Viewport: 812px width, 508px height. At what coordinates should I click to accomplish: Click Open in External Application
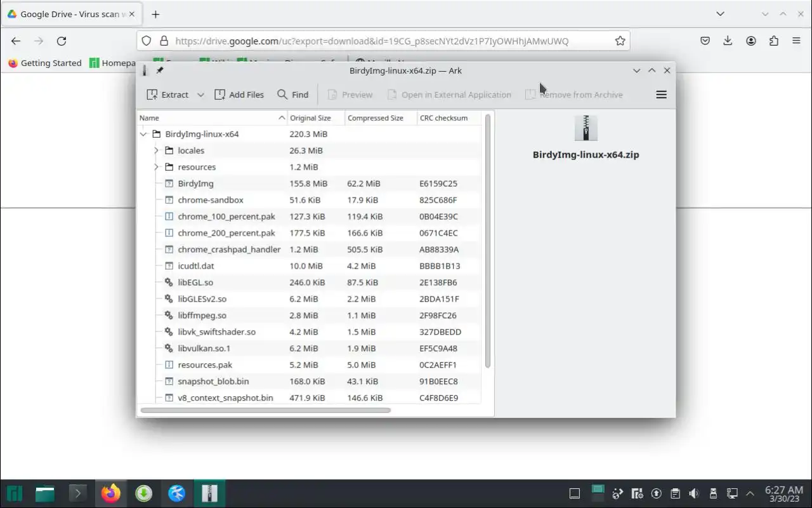[x=449, y=95]
